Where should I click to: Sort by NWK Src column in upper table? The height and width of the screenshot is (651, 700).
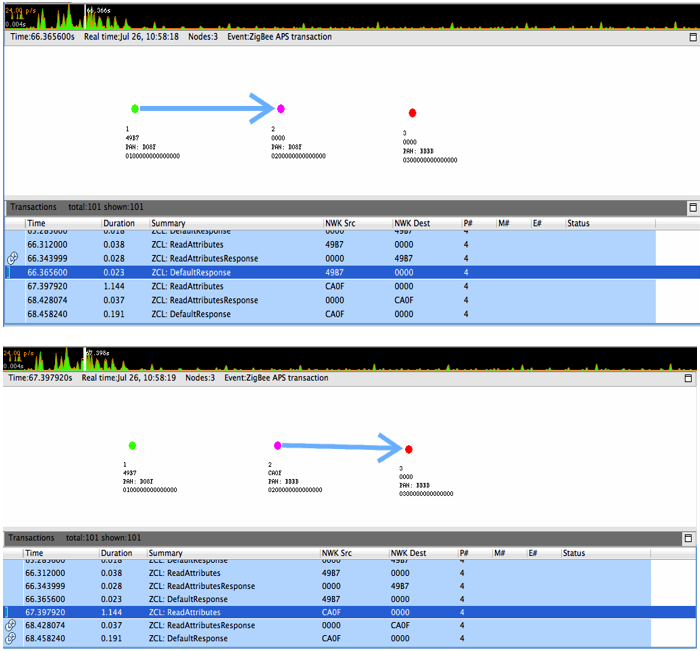click(358, 223)
